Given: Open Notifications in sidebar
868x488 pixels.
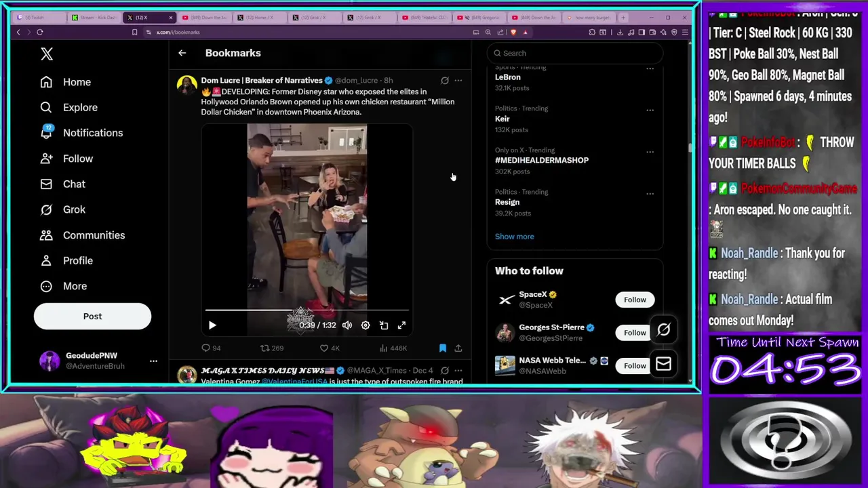Looking at the screenshot, I should (x=81, y=133).
